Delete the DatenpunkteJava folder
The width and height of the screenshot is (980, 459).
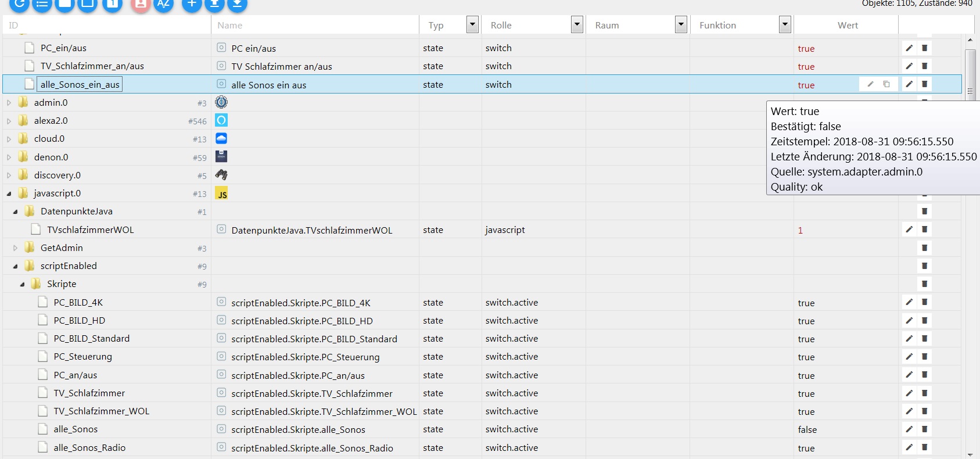[924, 211]
